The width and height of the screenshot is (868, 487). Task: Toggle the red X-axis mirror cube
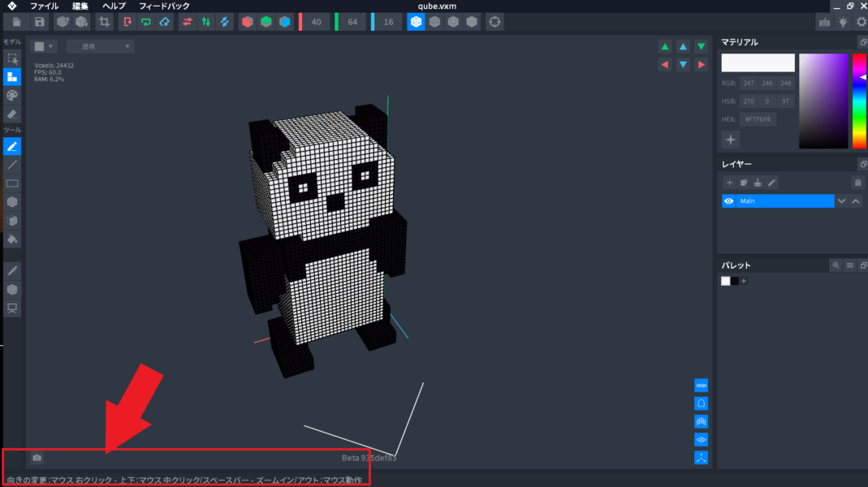[248, 22]
